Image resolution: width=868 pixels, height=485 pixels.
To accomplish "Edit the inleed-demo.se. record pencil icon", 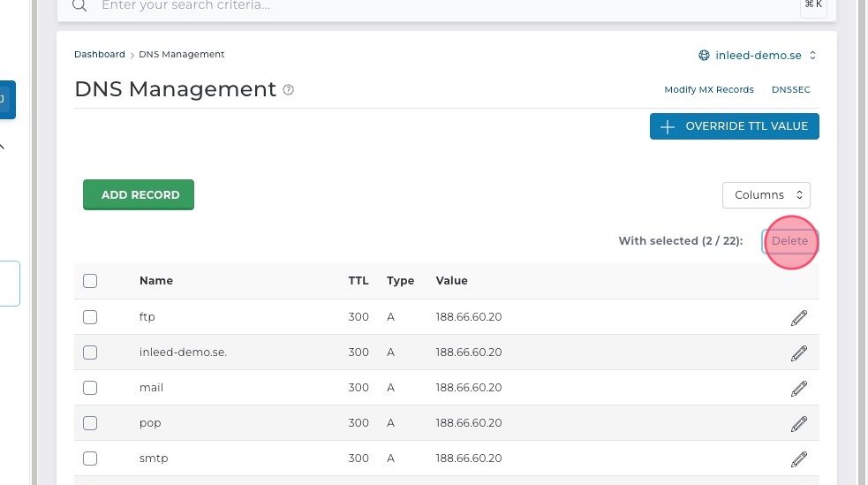I will [799, 352].
